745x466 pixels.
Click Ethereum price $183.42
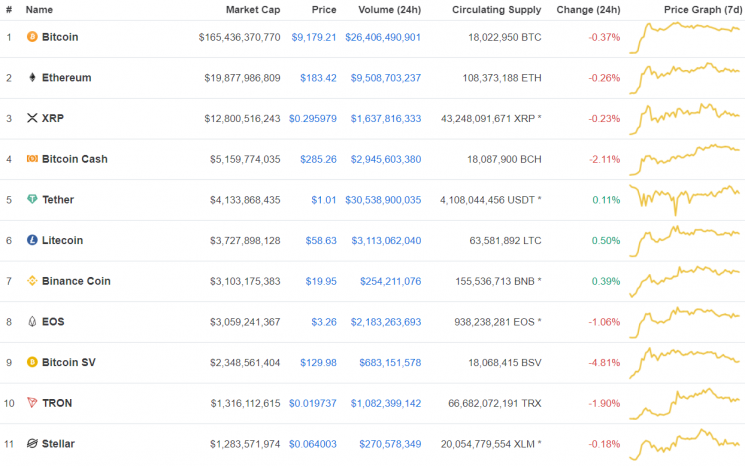click(x=318, y=78)
